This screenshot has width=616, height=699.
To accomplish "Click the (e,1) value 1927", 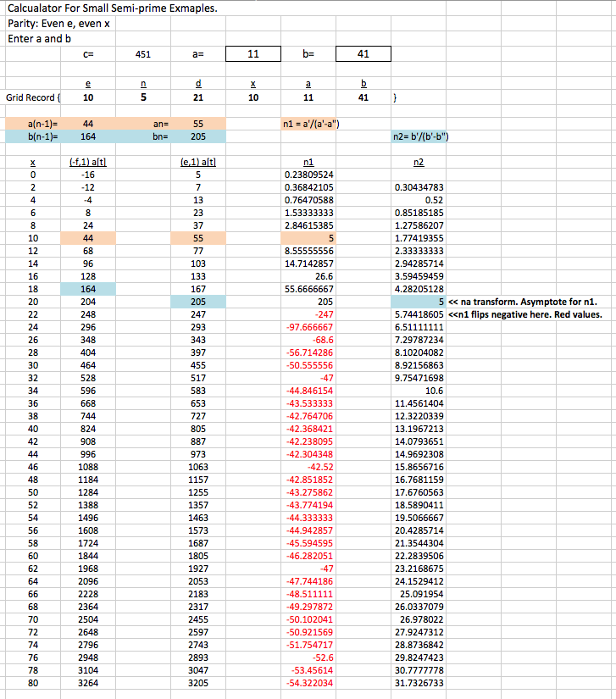I will (198, 569).
